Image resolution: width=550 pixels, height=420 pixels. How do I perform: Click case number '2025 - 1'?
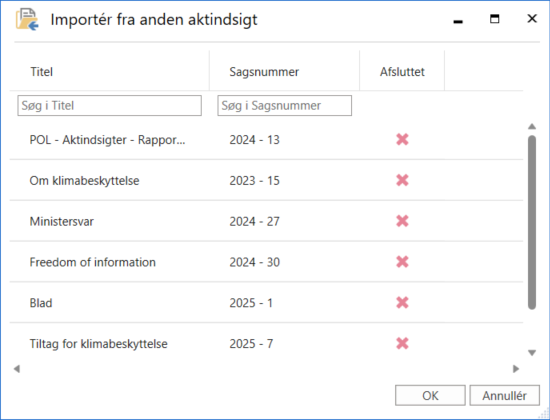coord(251,302)
